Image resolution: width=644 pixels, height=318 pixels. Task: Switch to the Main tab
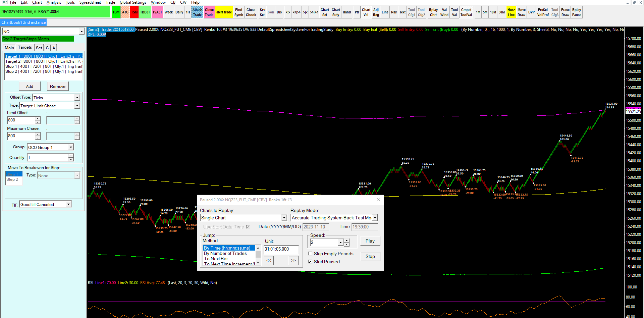9,48
